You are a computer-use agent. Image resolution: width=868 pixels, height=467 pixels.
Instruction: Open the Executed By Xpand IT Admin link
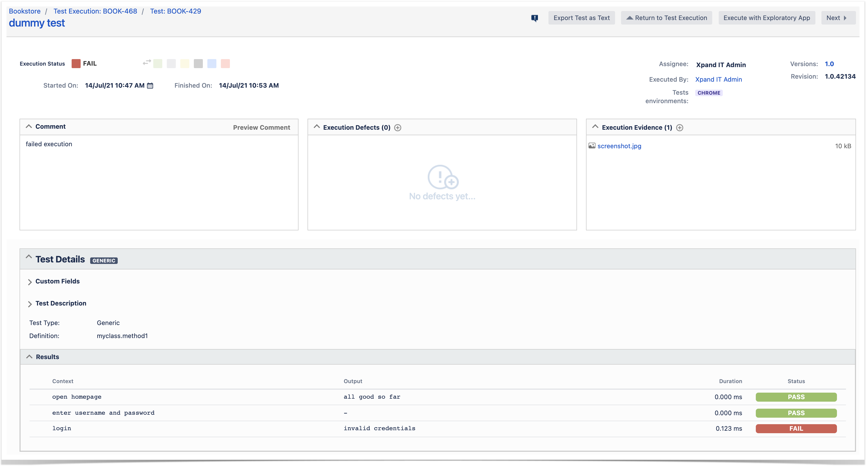pos(718,80)
